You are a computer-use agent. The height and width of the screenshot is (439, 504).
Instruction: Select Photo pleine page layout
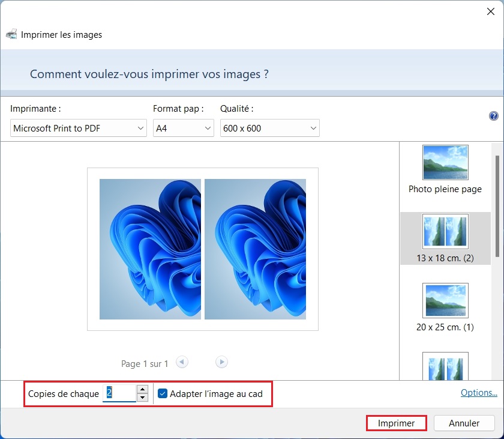[445, 169]
